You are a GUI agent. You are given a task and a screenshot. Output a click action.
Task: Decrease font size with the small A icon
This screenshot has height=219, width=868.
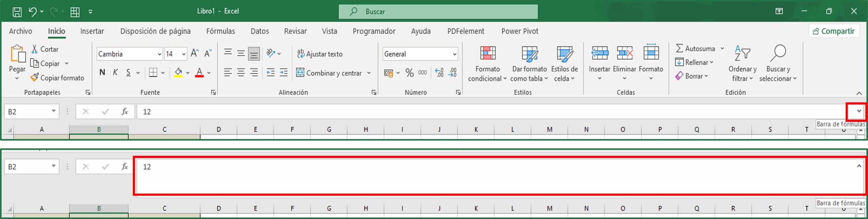pos(208,53)
